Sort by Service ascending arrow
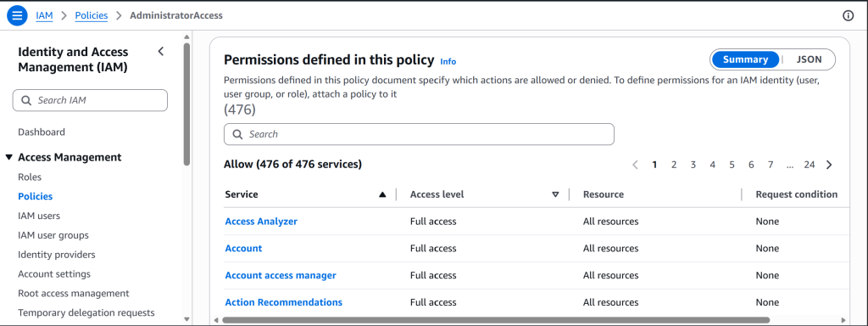 point(382,194)
